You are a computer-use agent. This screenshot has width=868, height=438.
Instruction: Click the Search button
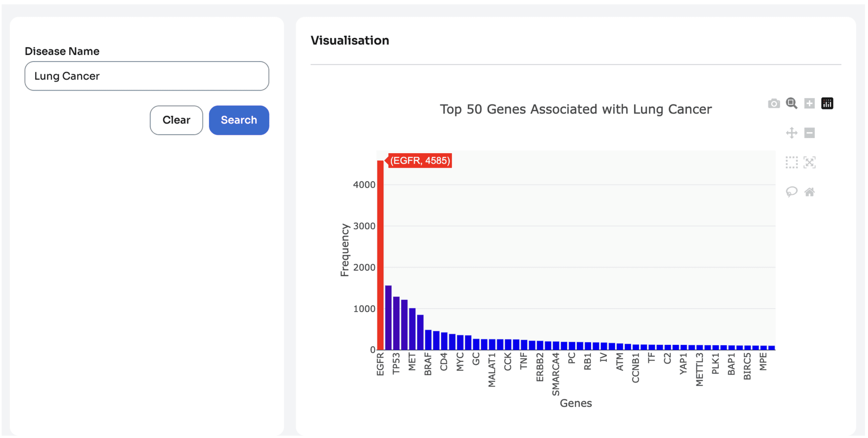point(239,120)
